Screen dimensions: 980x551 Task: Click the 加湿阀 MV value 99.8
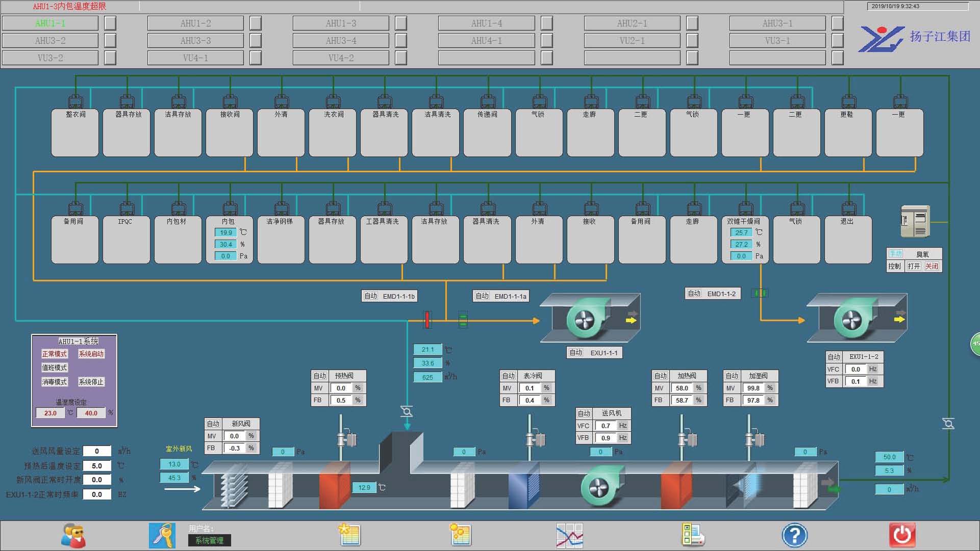753,388
